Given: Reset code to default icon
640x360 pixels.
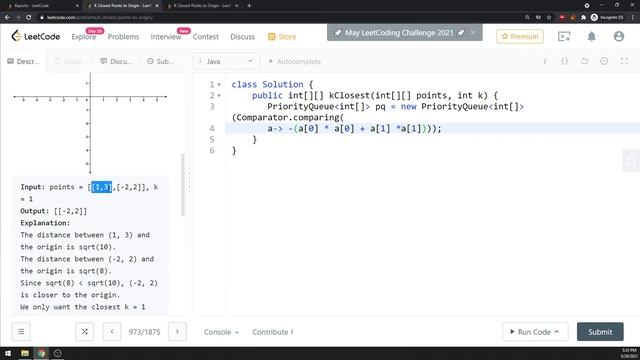Looking at the screenshot, I should [x=584, y=61].
